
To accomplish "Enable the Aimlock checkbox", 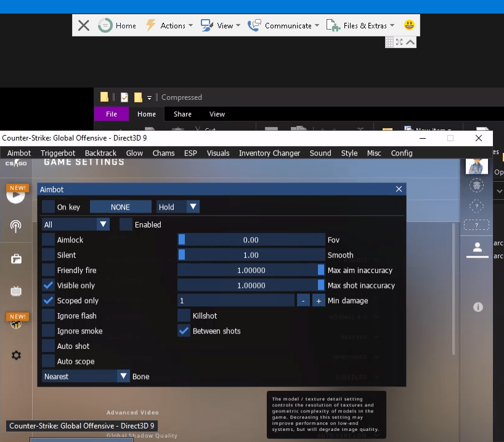I will (48, 240).
